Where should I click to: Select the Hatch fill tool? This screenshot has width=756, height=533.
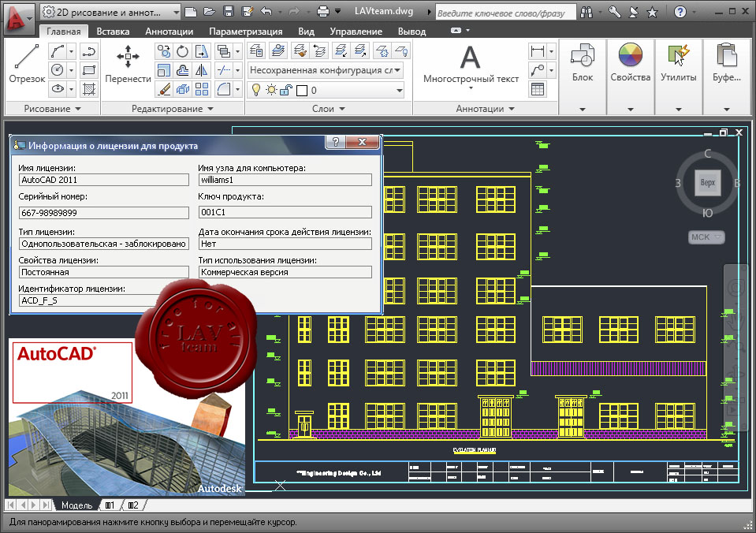(x=89, y=89)
